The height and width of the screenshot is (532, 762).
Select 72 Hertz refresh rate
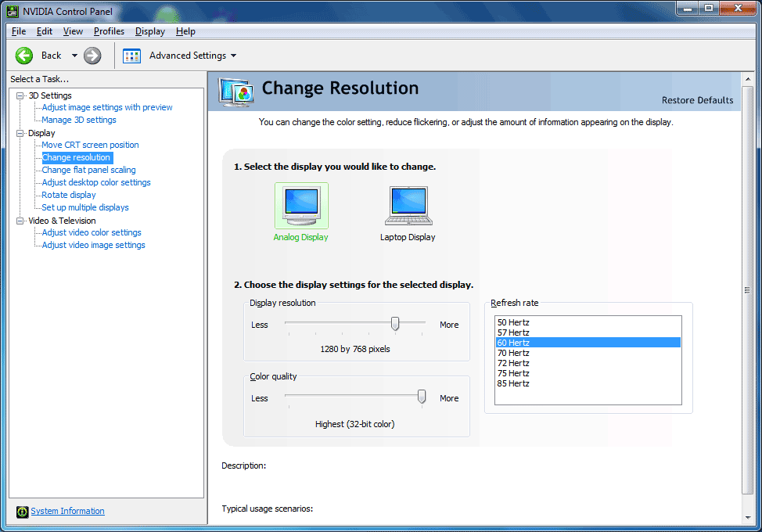[x=588, y=363]
